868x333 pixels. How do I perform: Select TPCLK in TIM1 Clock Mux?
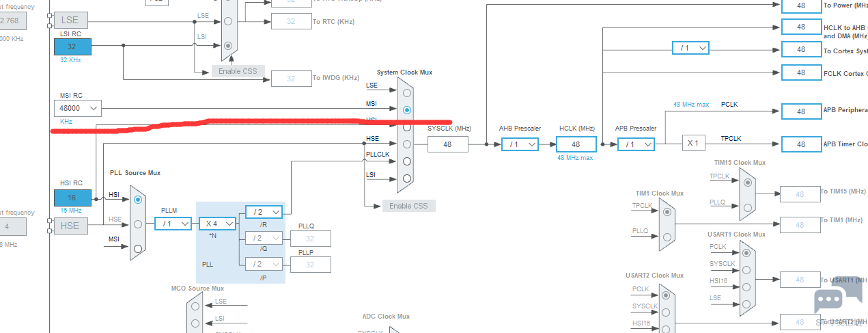point(667,211)
